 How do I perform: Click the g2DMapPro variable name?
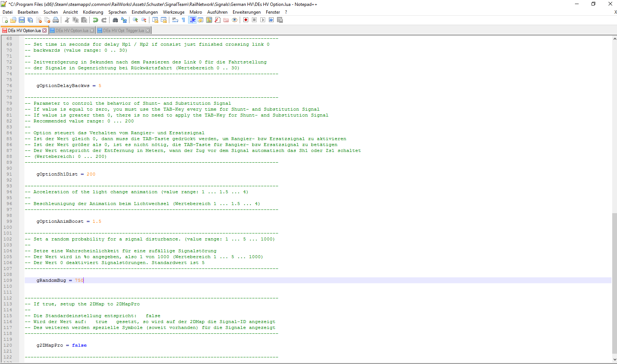coord(50,345)
